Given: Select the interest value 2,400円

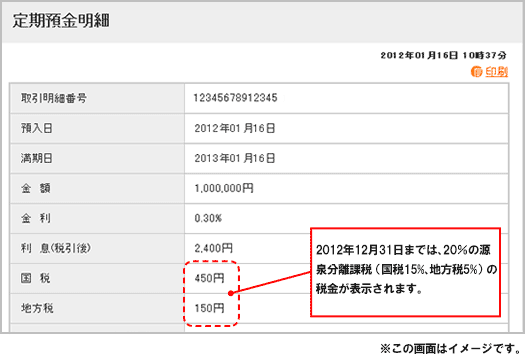Looking at the screenshot, I should click(214, 248).
